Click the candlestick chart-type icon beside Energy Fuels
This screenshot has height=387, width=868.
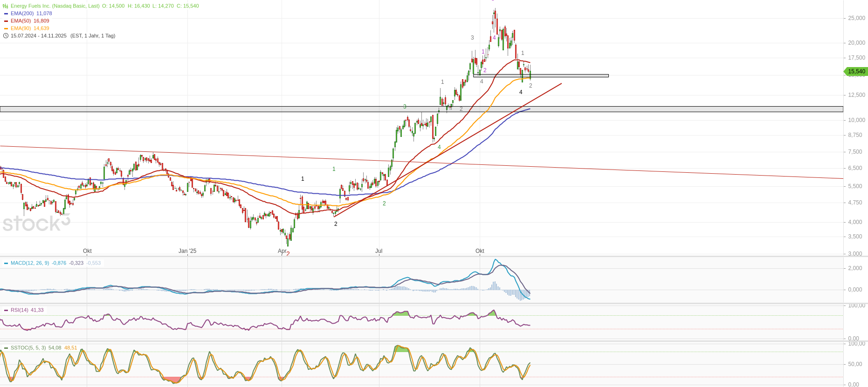[6, 6]
